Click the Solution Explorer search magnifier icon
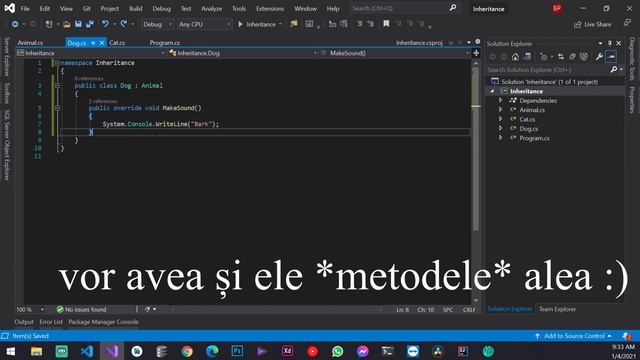Screen dimensions: 640x360 pos(613,70)
